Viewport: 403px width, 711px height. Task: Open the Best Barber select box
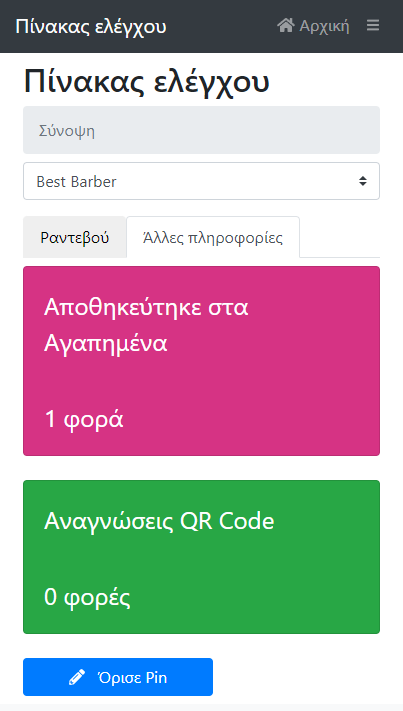(x=201, y=181)
